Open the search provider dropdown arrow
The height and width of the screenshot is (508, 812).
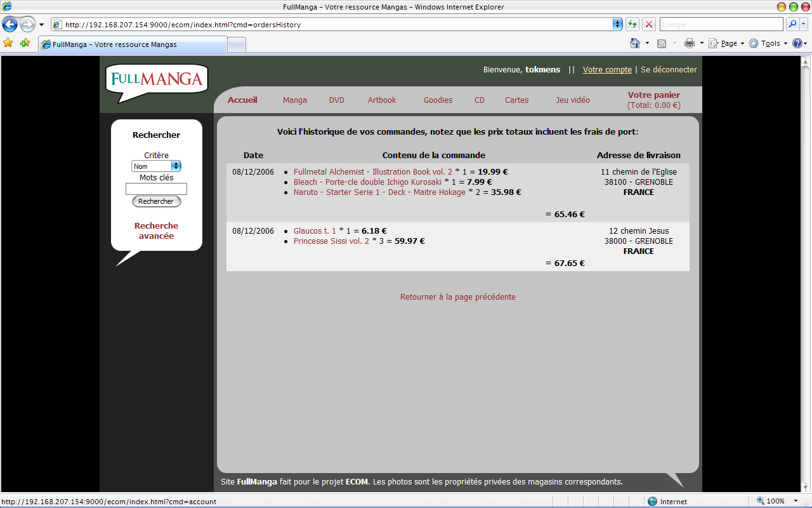pos(804,25)
